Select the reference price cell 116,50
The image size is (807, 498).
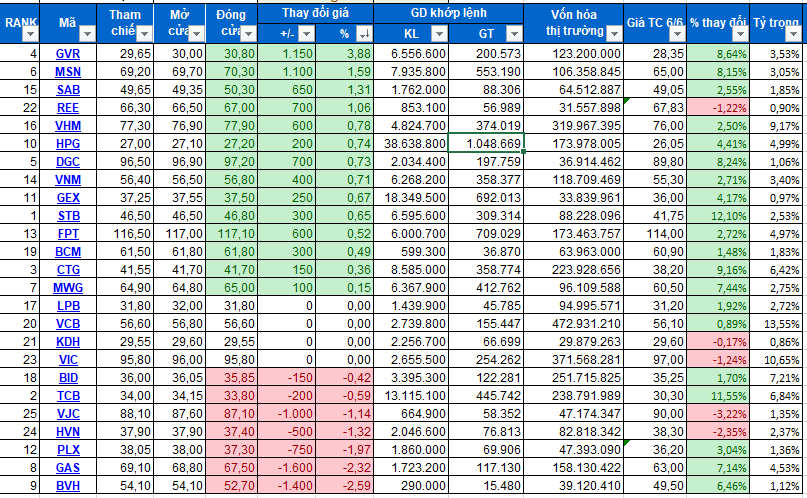(x=125, y=234)
